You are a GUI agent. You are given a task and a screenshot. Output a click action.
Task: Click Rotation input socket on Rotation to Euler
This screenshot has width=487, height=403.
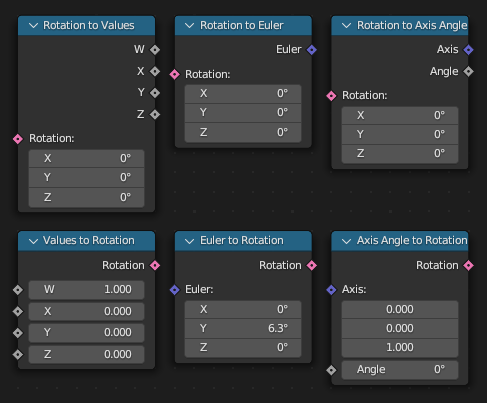[x=175, y=74]
